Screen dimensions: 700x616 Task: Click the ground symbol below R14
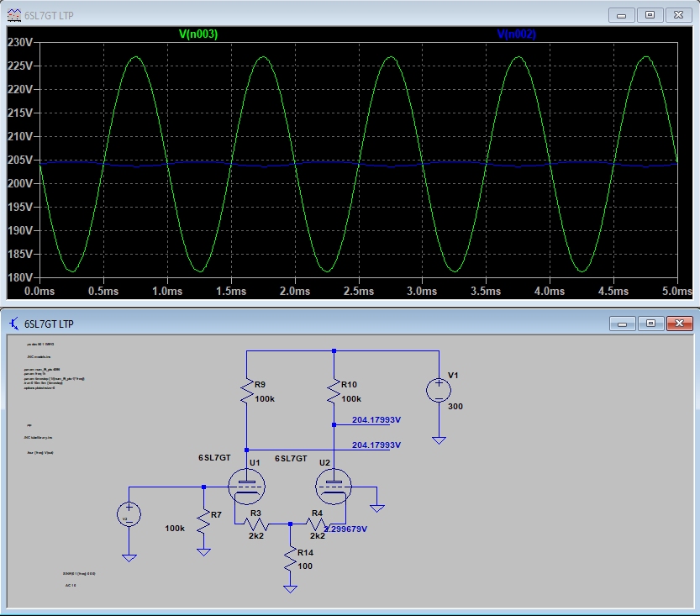pos(290,589)
